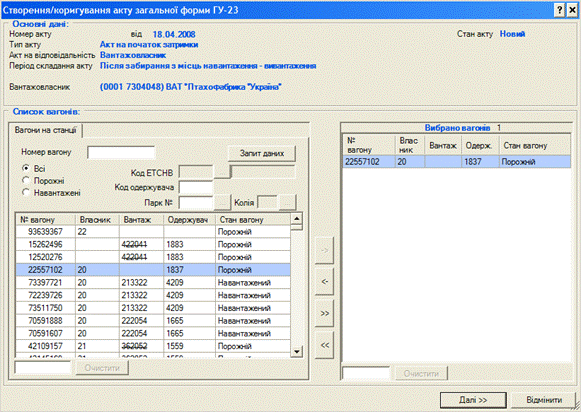Click the browse button next to Колія field
Image resolution: width=581 pixels, height=412 pixels.
[x=288, y=203]
